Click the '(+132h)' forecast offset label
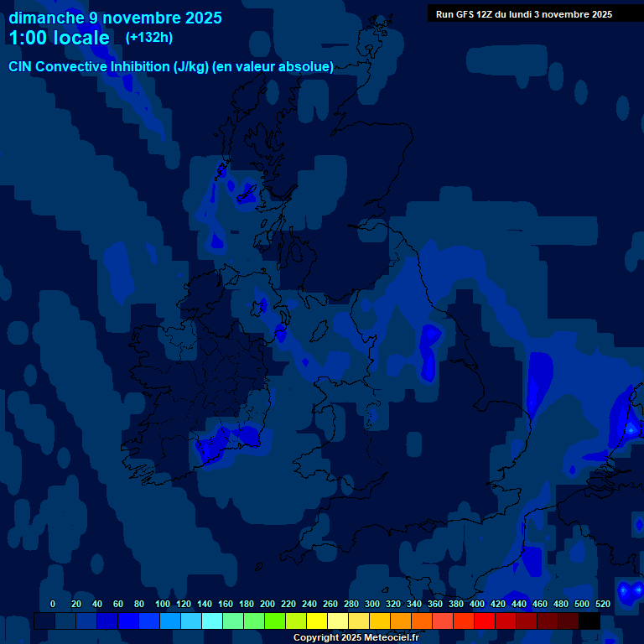This screenshot has height=644, width=644. tap(148, 38)
